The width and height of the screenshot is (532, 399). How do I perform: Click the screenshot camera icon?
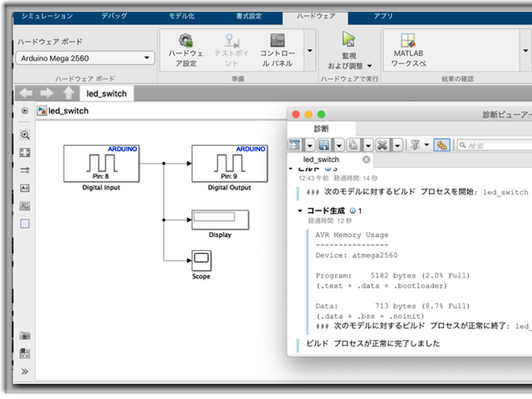[x=25, y=336]
